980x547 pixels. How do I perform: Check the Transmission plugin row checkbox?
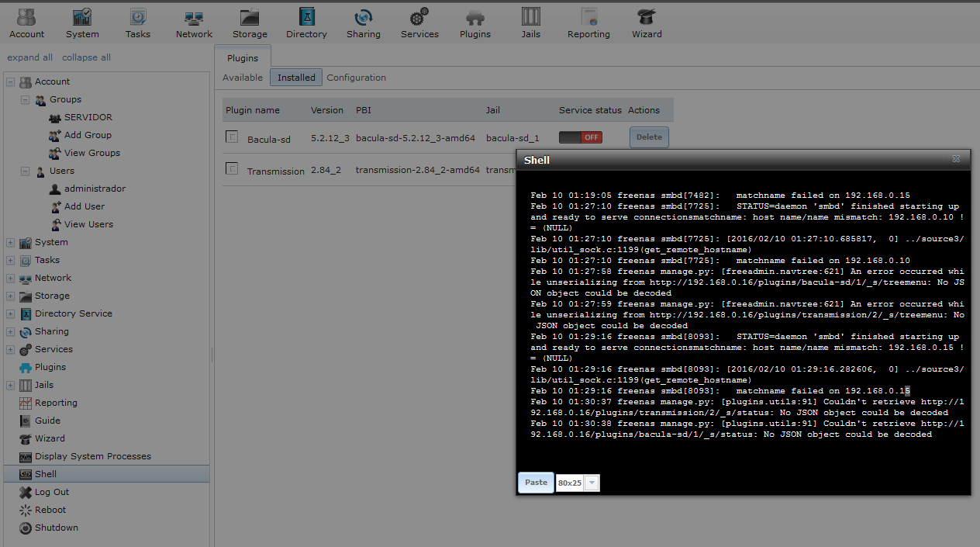[x=231, y=168]
